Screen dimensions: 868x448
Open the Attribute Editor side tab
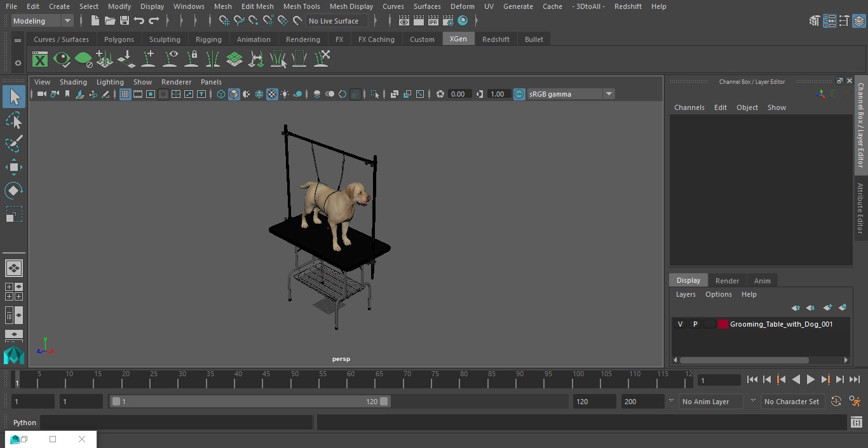[x=860, y=208]
